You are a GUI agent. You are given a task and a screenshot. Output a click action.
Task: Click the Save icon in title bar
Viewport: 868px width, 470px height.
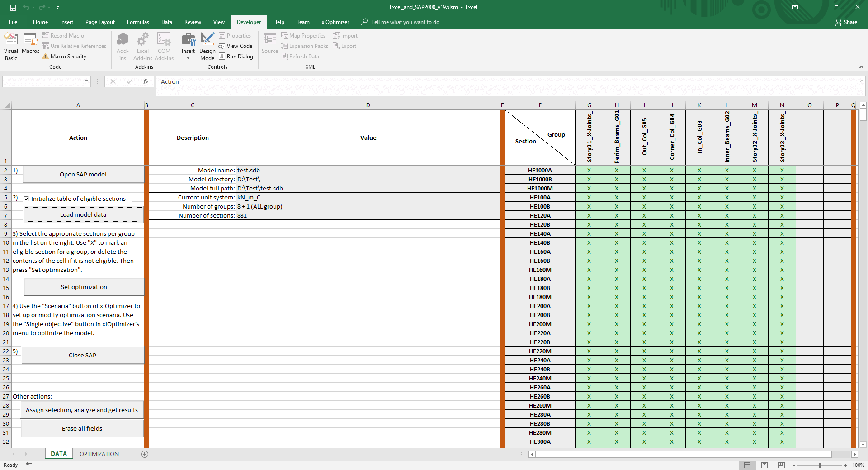(x=13, y=7)
